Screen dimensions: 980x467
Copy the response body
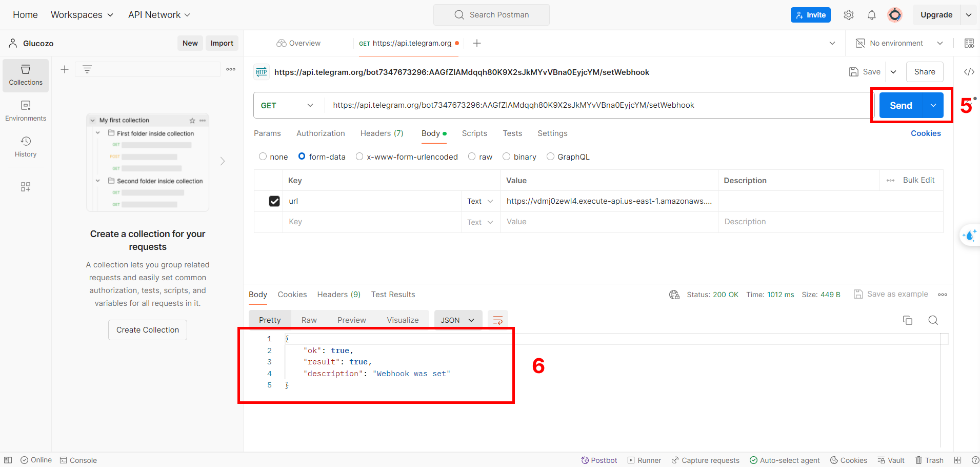coord(908,320)
